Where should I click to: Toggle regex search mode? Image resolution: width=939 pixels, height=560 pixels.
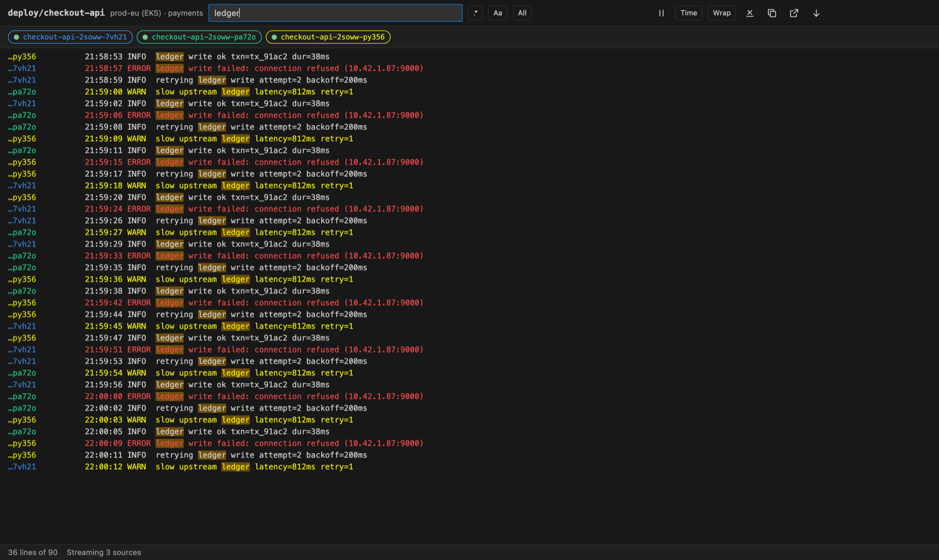point(475,13)
